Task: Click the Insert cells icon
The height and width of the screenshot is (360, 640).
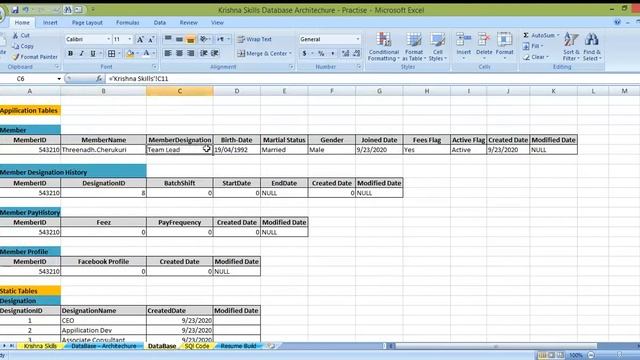Action: click(x=464, y=40)
